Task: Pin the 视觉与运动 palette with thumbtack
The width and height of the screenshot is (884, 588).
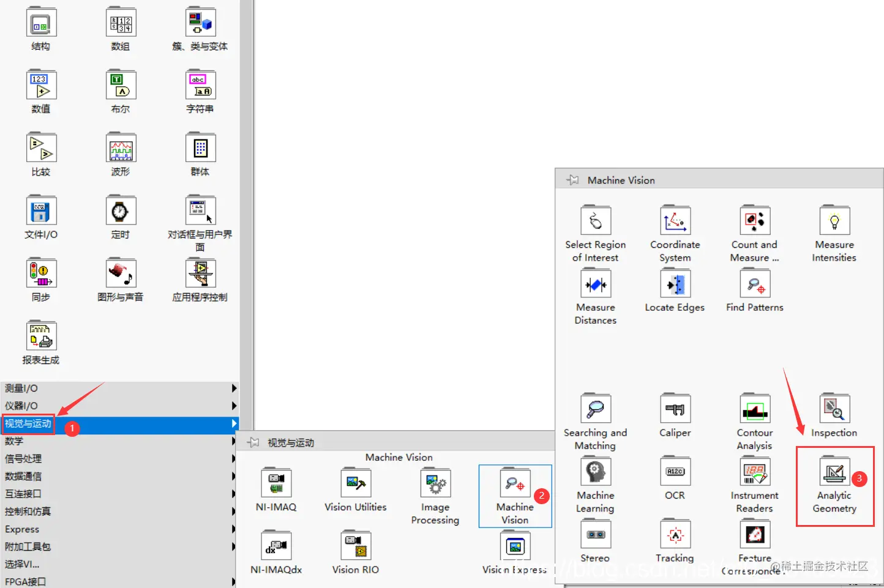Action: pyautogui.click(x=253, y=442)
